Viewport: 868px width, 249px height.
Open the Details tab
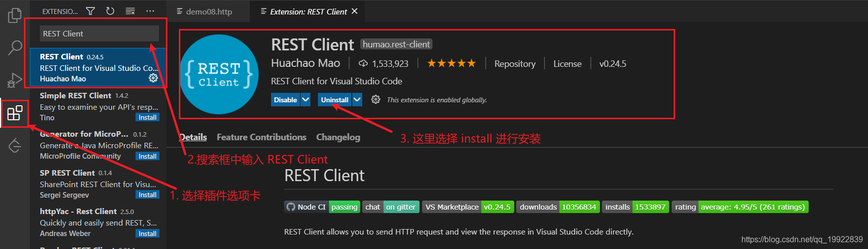pyautogui.click(x=193, y=137)
